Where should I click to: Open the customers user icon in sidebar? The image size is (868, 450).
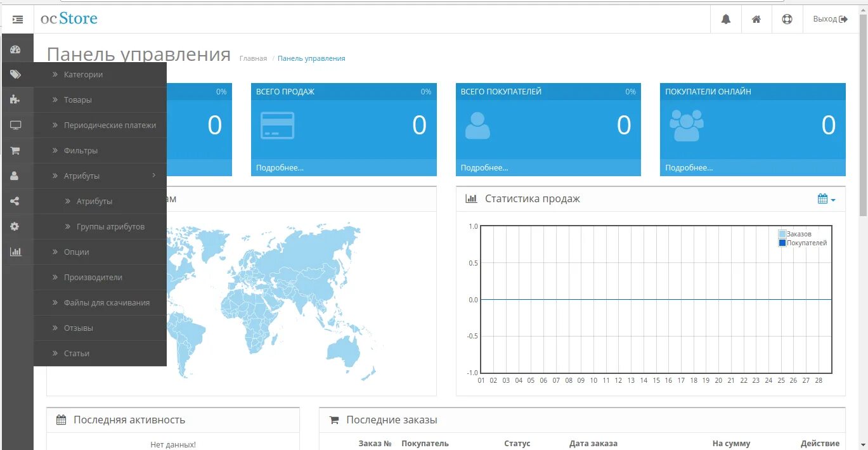pyautogui.click(x=15, y=176)
